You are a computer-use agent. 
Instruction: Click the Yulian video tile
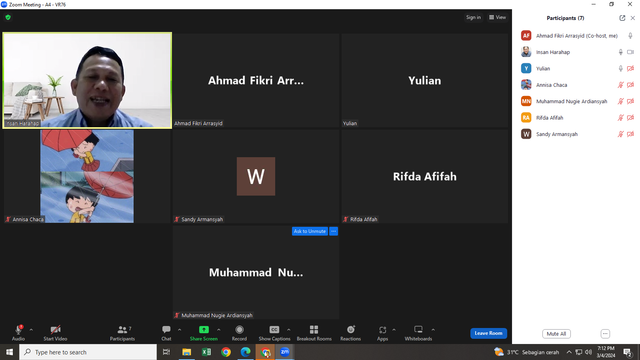(x=424, y=80)
